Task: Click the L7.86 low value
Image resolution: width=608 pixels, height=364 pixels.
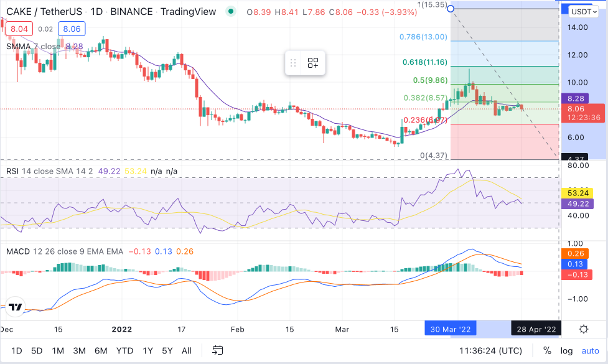Action: tap(314, 12)
